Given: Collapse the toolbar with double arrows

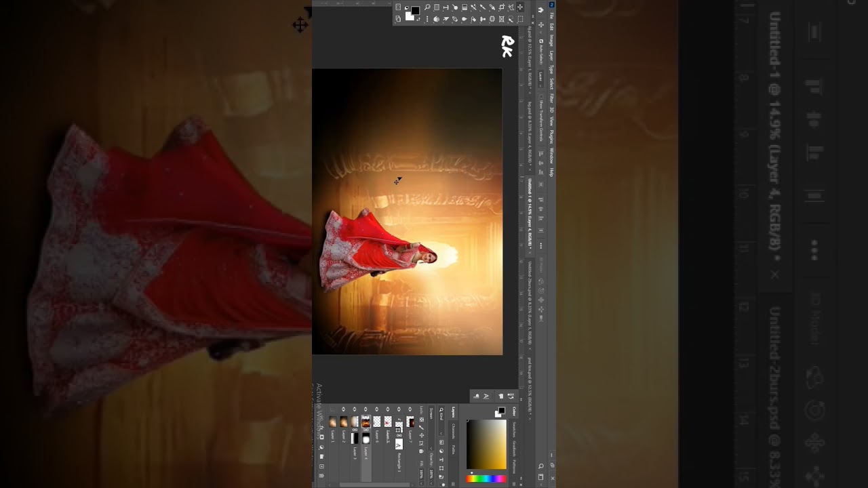Looking at the screenshot, I should click(533, 16).
